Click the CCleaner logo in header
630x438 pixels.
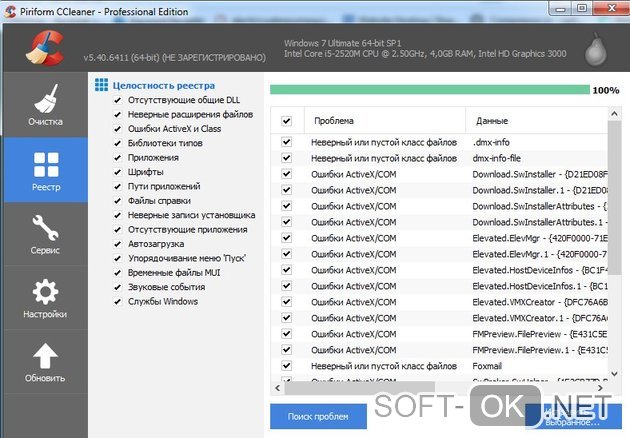coord(45,48)
